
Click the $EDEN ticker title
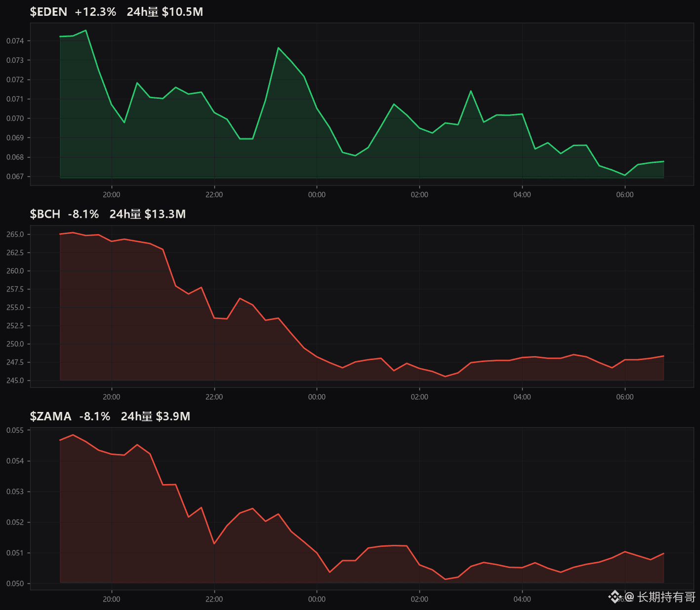pos(48,12)
